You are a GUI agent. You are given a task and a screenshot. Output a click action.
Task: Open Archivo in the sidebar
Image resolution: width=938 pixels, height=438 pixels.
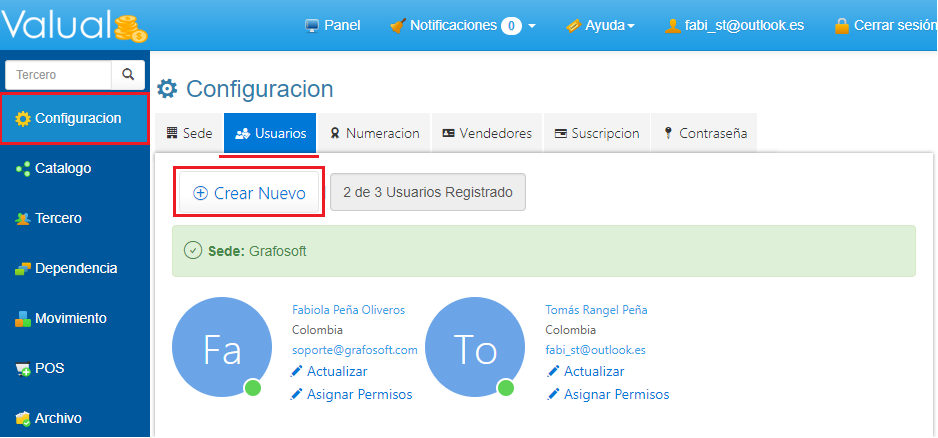(x=57, y=418)
